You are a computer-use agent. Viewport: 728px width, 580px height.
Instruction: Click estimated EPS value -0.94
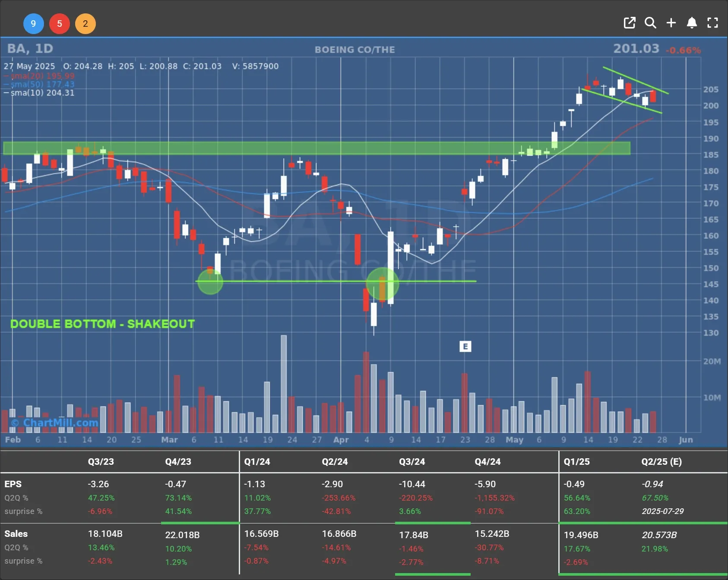tap(652, 484)
